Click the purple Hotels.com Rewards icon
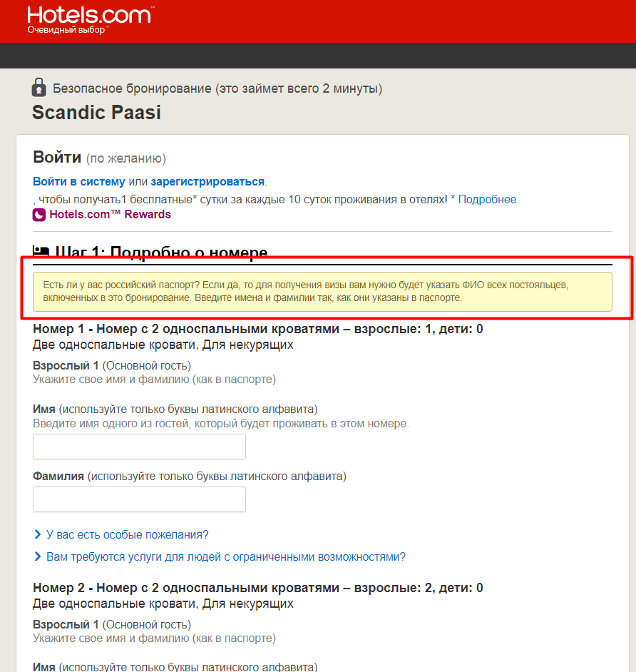The image size is (636, 672). click(39, 215)
